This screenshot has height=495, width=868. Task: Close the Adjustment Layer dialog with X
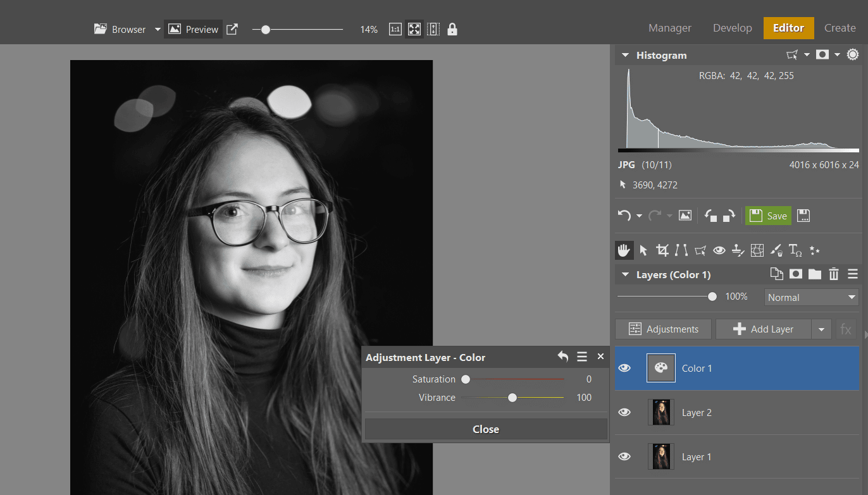click(600, 357)
